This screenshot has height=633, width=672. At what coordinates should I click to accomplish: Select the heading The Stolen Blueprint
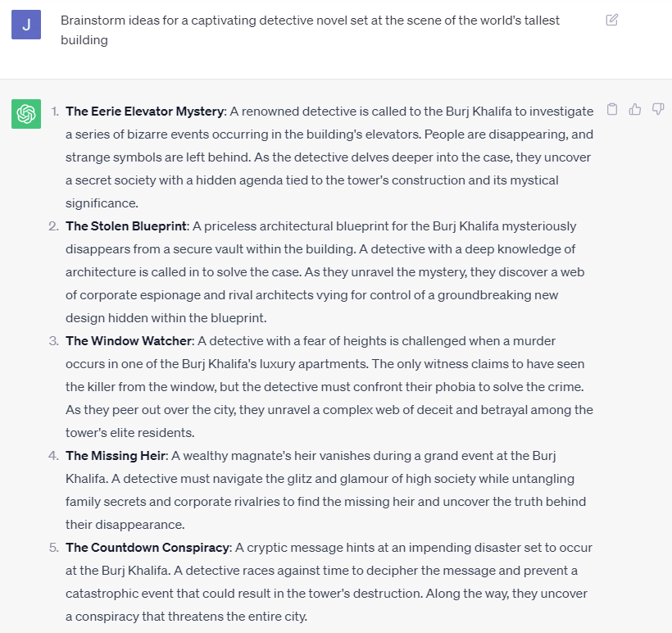coord(127,226)
